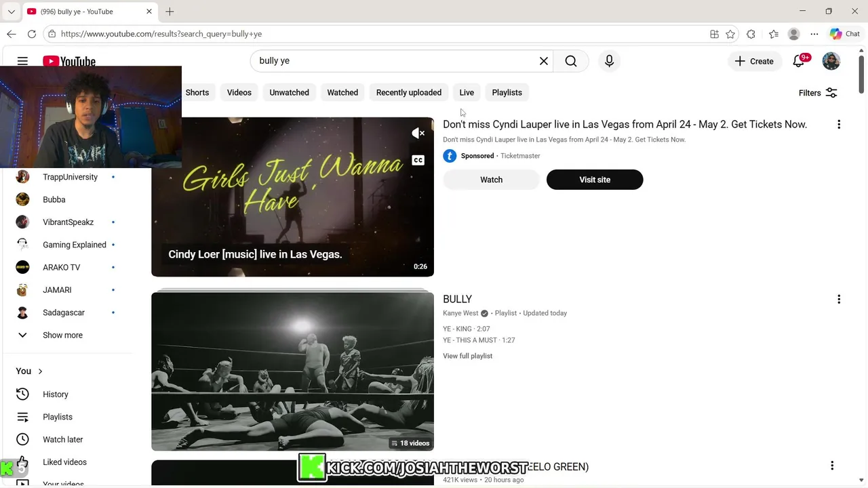
Task: Select the Videos filter chip
Action: point(239,93)
